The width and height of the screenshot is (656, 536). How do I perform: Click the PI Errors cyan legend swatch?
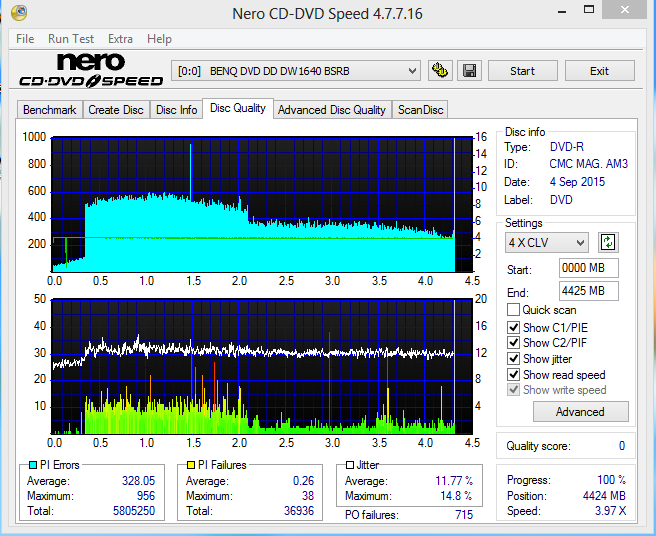33,465
